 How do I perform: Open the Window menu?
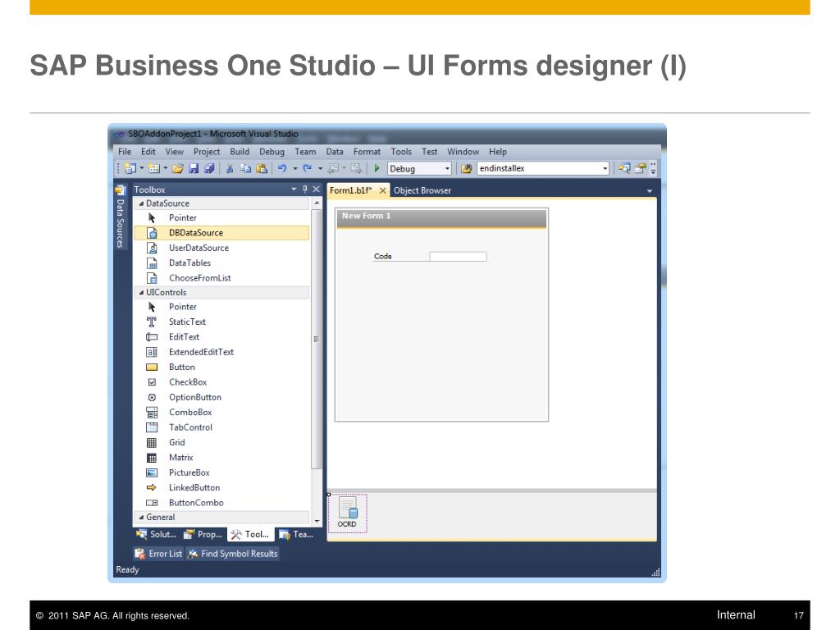(x=463, y=152)
